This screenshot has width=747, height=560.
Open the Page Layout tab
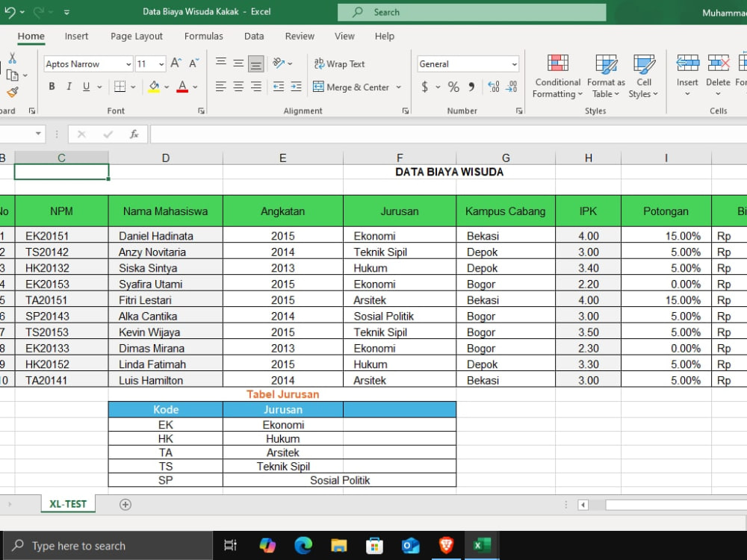[137, 36]
